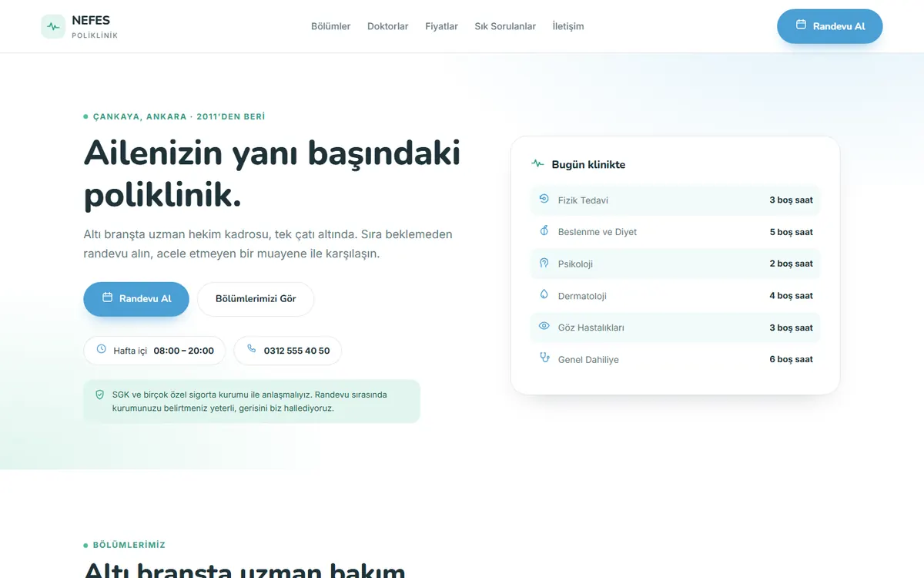
Task: Click the 2 boş saat value
Action: [791, 264]
